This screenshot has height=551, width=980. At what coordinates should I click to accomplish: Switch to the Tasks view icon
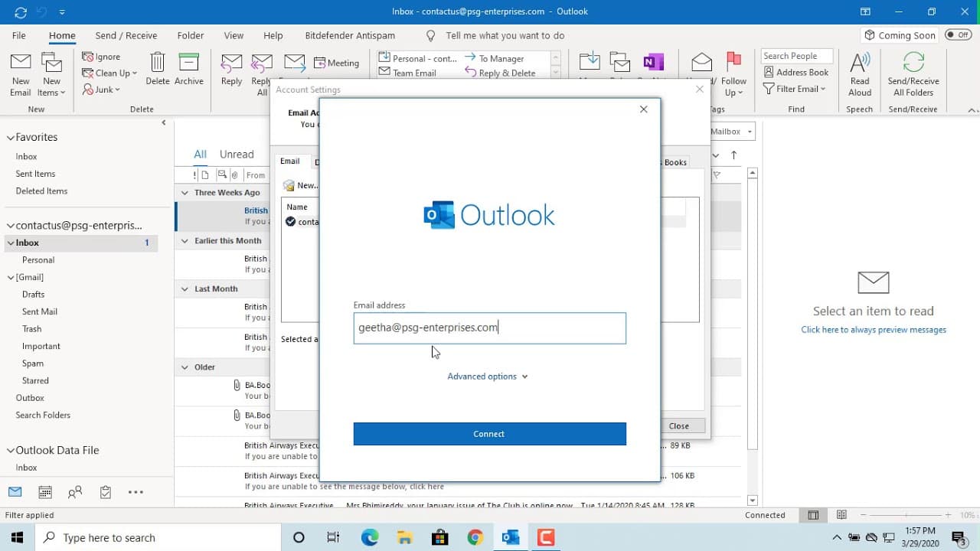coord(106,492)
